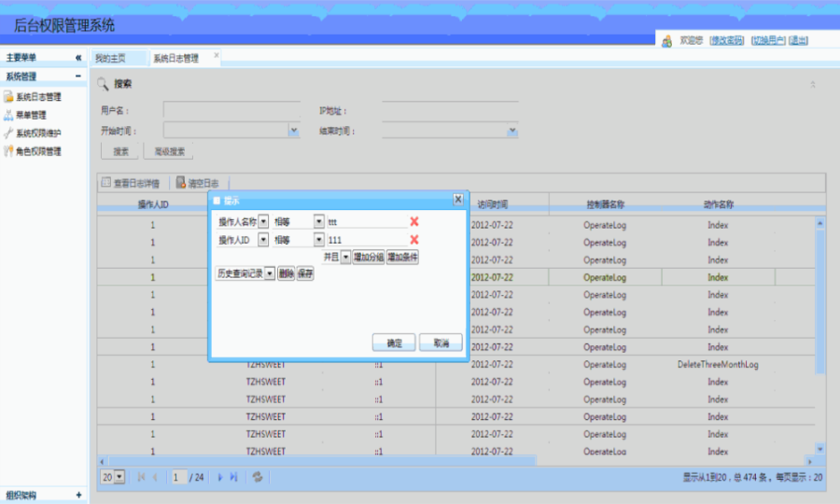
Task: Close the 系统日志管理 tab
Action: 217,55
